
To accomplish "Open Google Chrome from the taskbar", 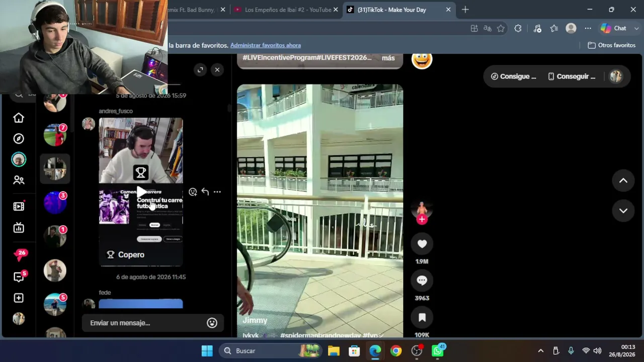I will (396, 351).
